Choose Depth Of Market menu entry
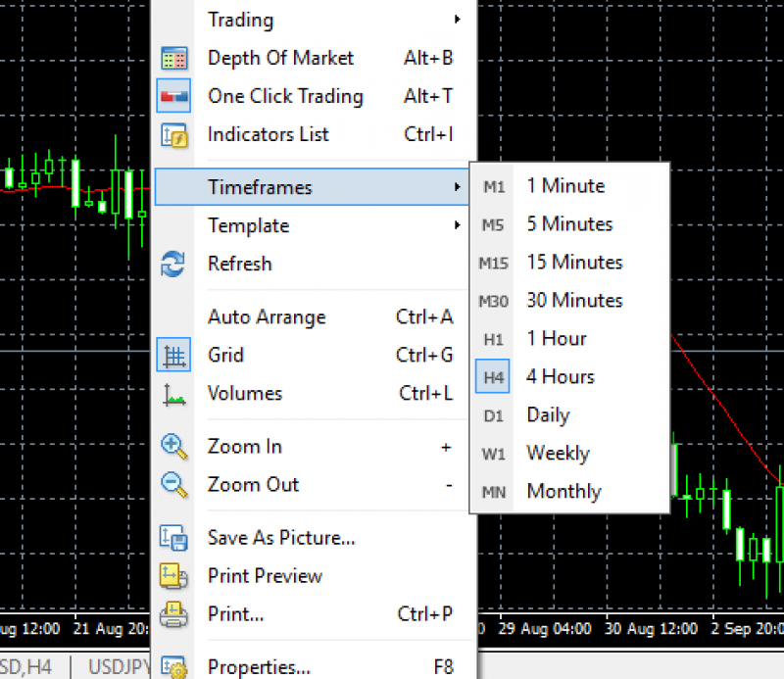Screen dimensions: 784x679 [x=314, y=58]
